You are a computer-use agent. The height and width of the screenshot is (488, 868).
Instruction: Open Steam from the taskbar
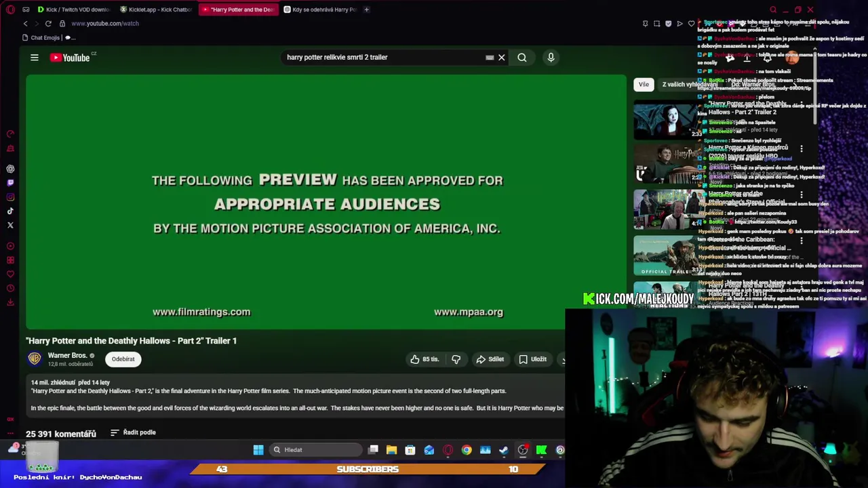(x=504, y=450)
